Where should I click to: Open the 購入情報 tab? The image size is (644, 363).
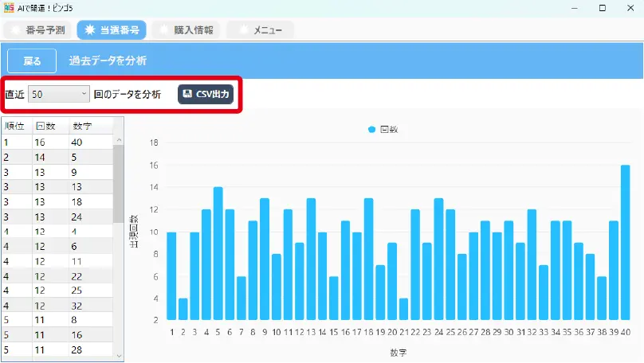point(186,30)
